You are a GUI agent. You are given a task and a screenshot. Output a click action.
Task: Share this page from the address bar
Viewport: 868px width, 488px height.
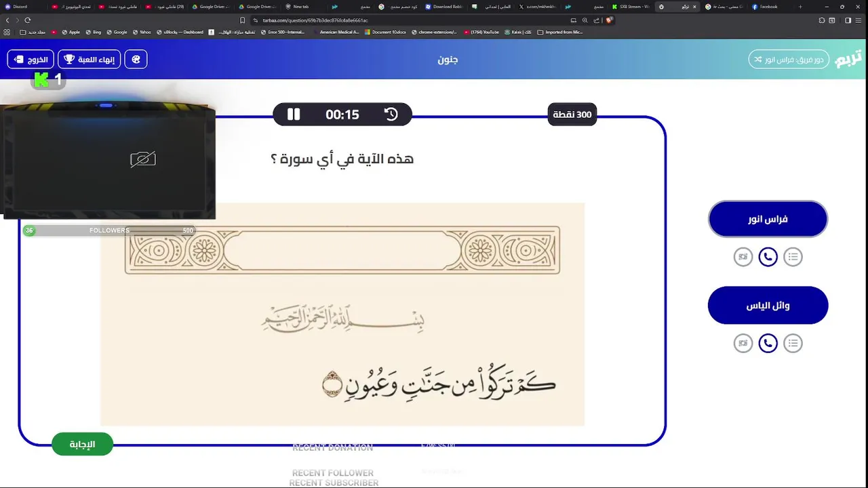coord(595,20)
